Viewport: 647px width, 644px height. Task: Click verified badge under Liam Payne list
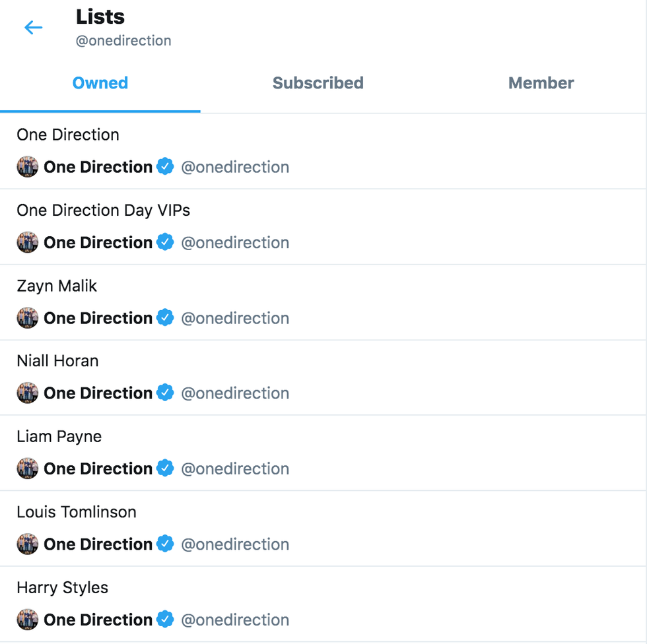(165, 468)
